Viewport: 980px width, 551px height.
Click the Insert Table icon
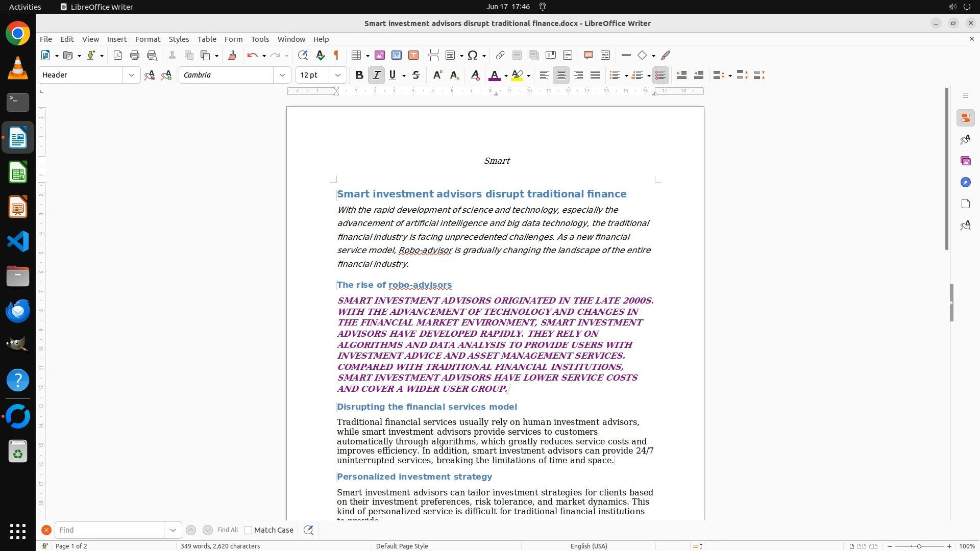357,55
